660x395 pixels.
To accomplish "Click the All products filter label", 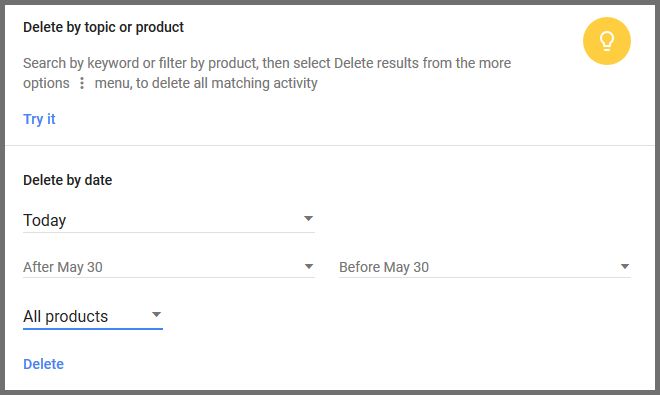I will point(66,316).
